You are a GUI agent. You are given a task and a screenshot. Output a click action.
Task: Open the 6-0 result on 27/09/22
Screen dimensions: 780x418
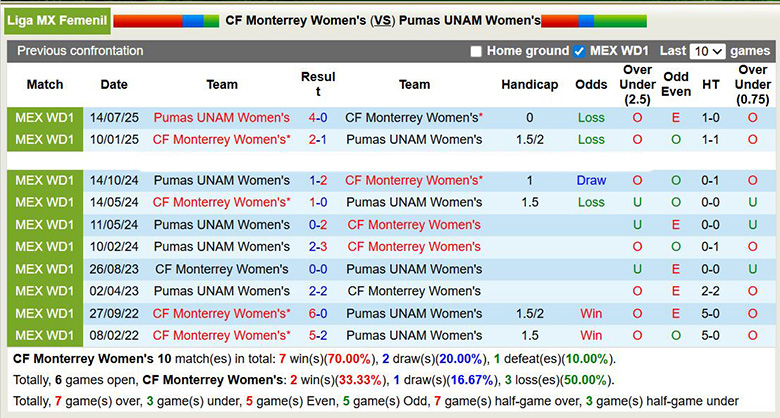318,314
